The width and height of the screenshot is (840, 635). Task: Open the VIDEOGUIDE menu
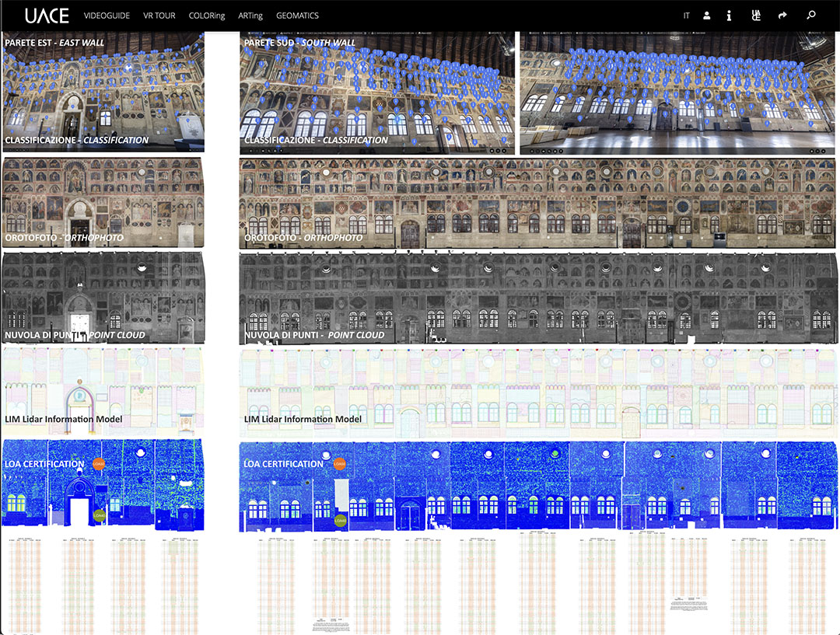point(107,16)
